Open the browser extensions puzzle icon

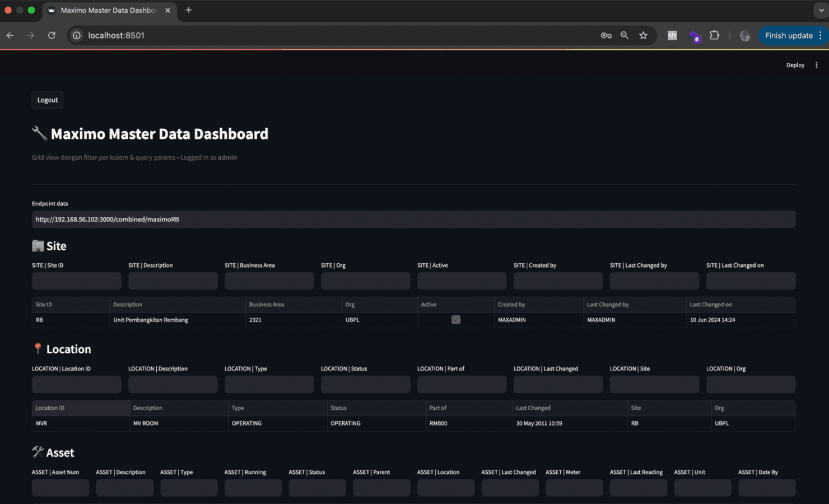pos(714,35)
